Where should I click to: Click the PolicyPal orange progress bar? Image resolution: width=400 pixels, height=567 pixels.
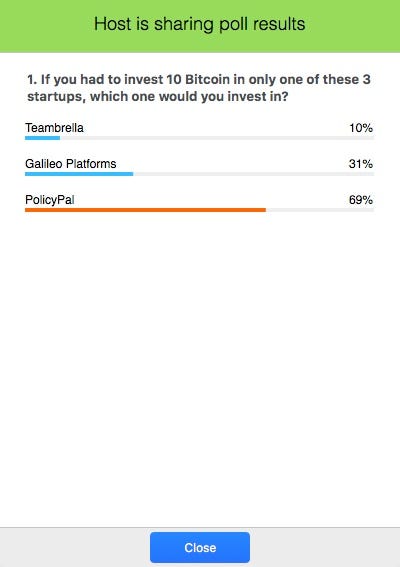[x=145, y=210]
